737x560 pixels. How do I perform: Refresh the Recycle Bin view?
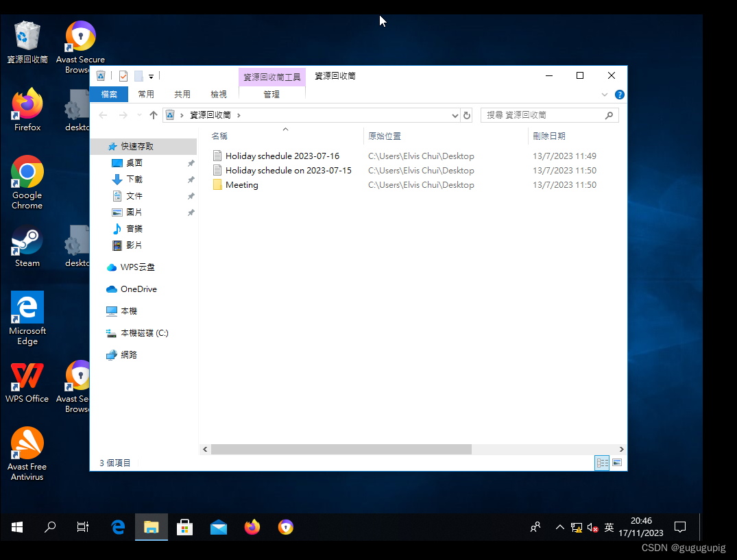pos(467,115)
